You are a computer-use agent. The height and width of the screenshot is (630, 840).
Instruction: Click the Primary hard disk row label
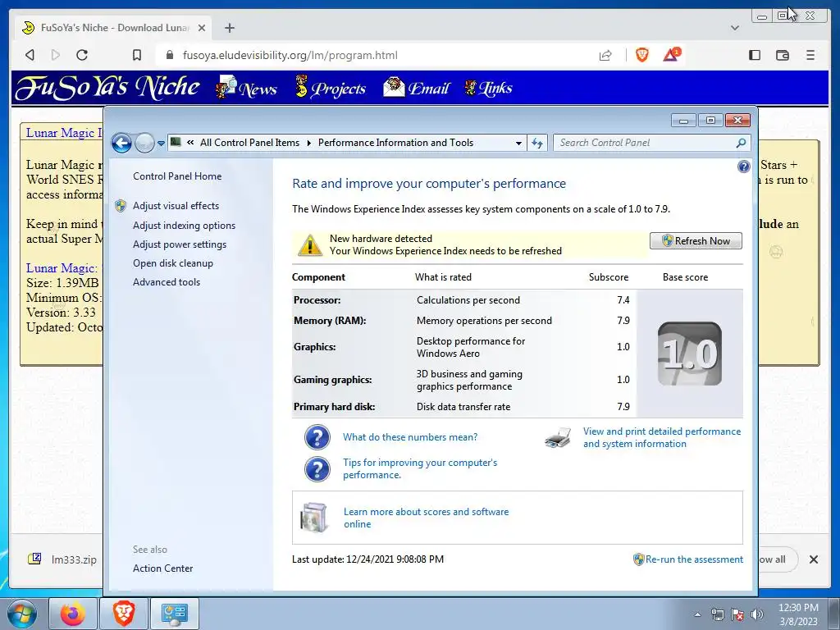coord(335,407)
